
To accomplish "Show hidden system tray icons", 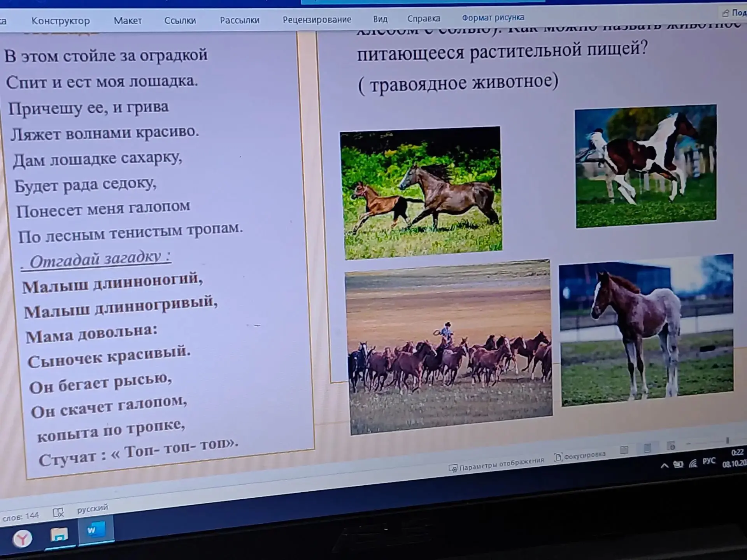I will (x=665, y=466).
